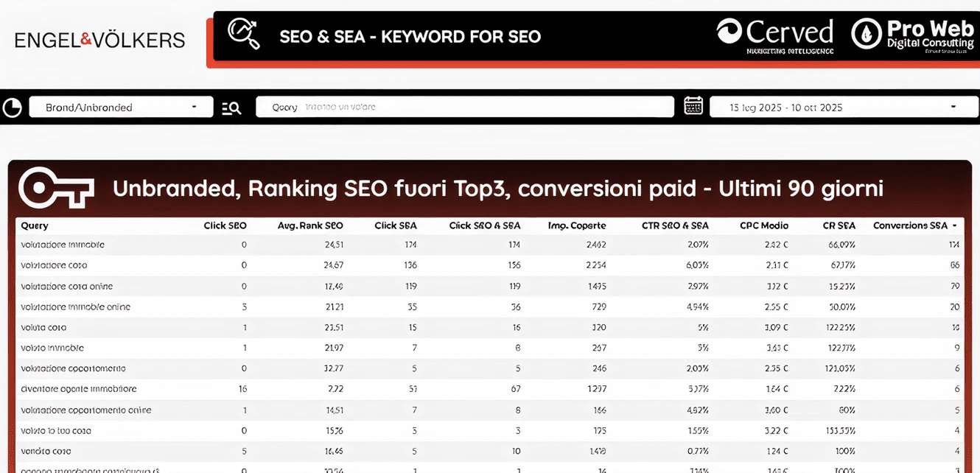Click the CPC Medio column header
This screenshot has width=980, height=473.
tap(764, 226)
